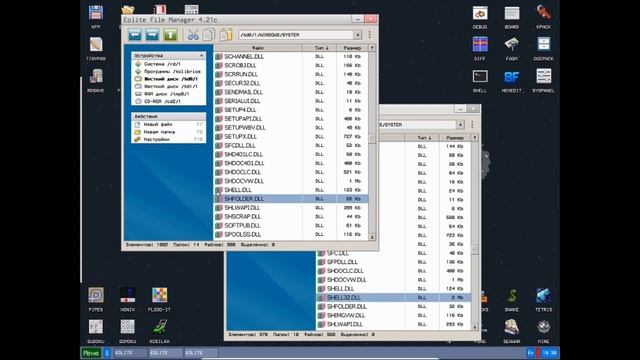640x360 pixels.
Task: Open path history dropdown in front Eolite window
Action: [358, 35]
